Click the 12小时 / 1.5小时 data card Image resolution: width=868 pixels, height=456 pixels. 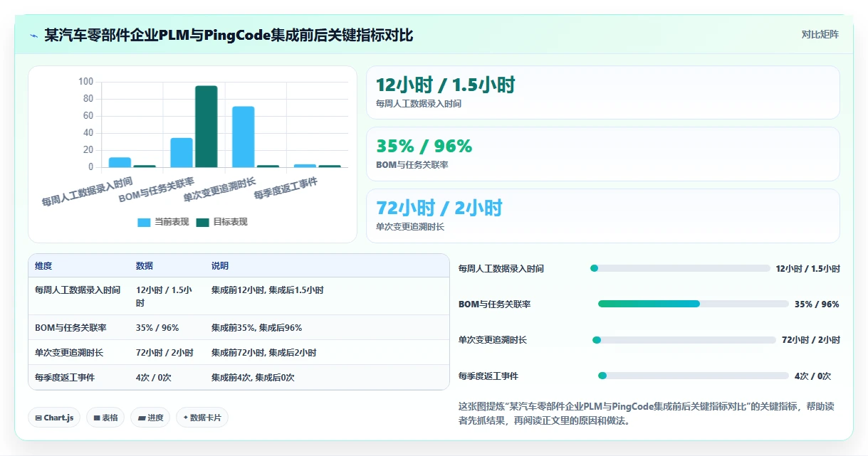coord(602,92)
